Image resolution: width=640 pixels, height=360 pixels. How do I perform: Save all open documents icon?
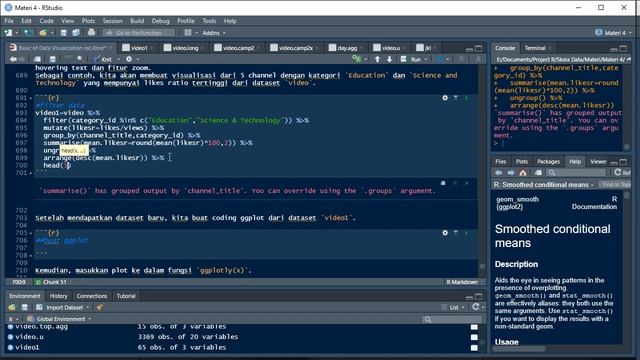(76, 33)
